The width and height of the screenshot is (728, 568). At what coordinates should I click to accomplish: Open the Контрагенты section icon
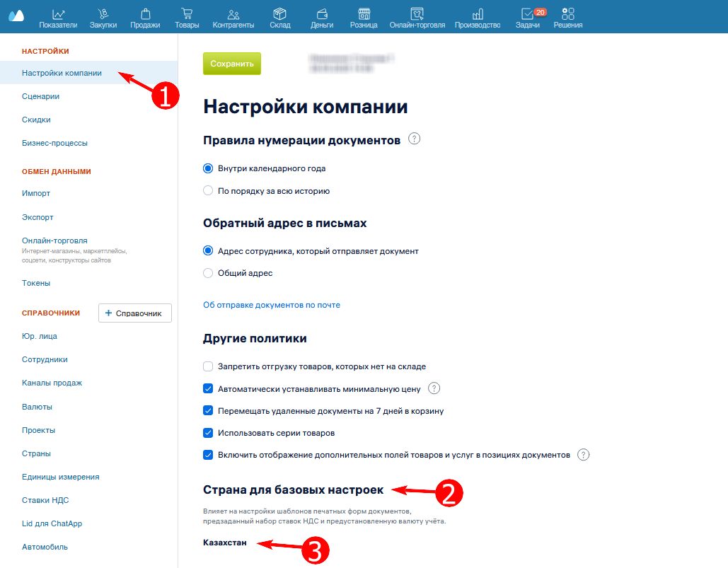[233, 14]
